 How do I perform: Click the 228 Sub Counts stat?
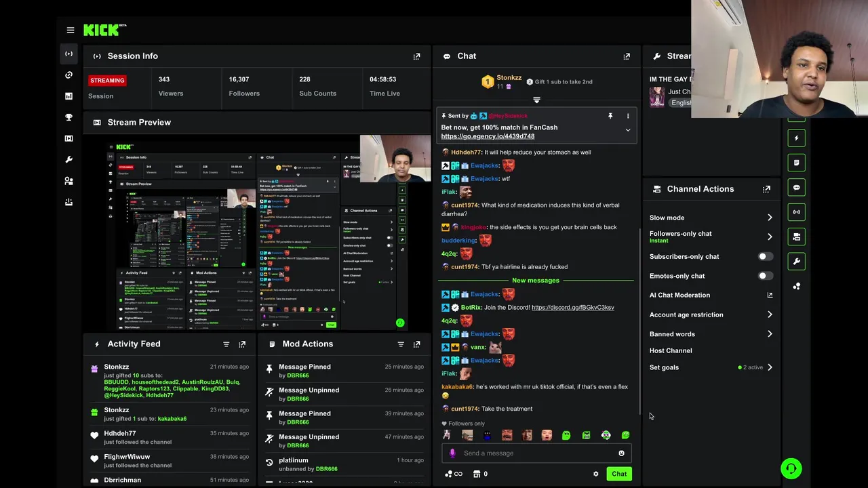tap(317, 86)
